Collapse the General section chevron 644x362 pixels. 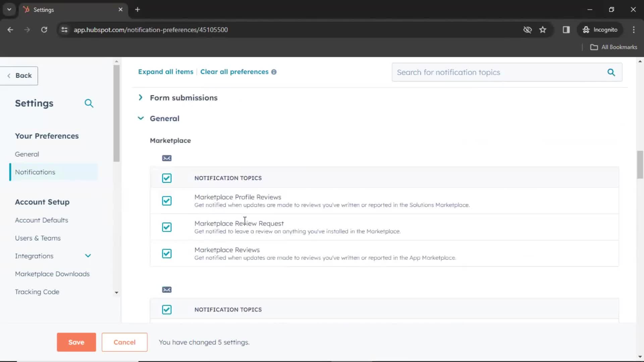141,118
